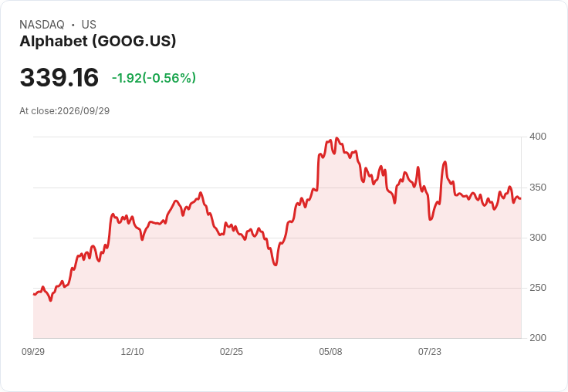Click the 350 price axis label
The width and height of the screenshot is (568, 392).
click(538, 188)
